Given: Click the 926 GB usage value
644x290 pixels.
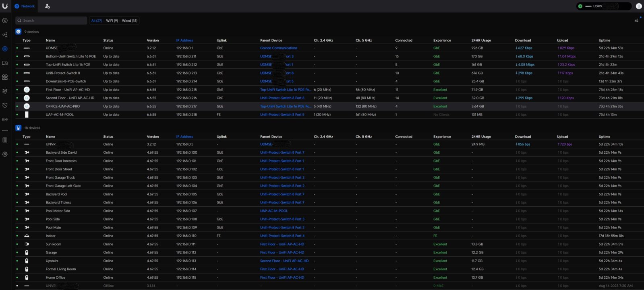Looking at the screenshot, I should (x=477, y=48).
